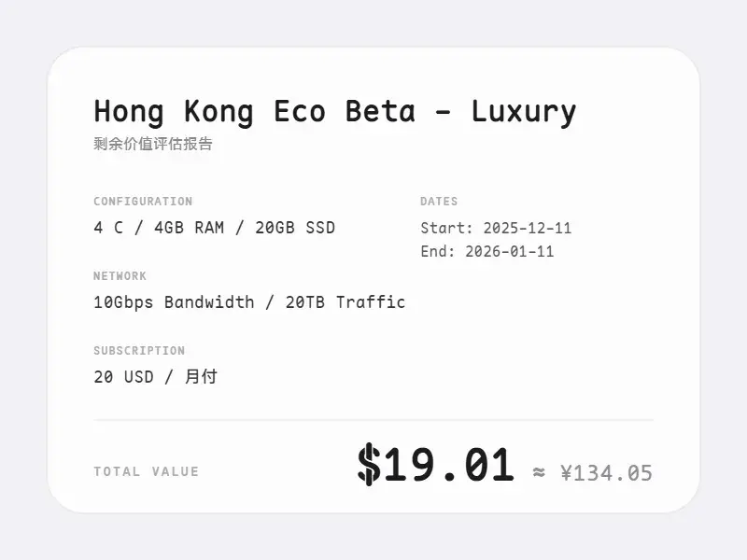Click the SUBSCRIPTION section label
747x560 pixels.
pyautogui.click(x=139, y=351)
